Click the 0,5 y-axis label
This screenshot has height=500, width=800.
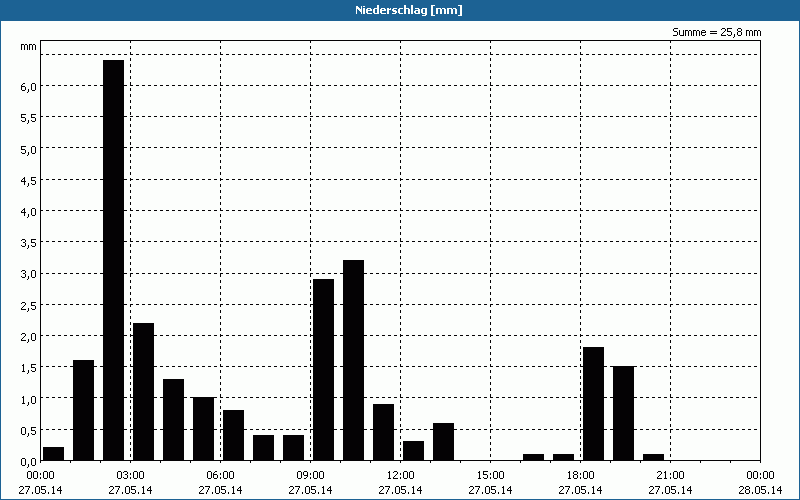click(29, 431)
